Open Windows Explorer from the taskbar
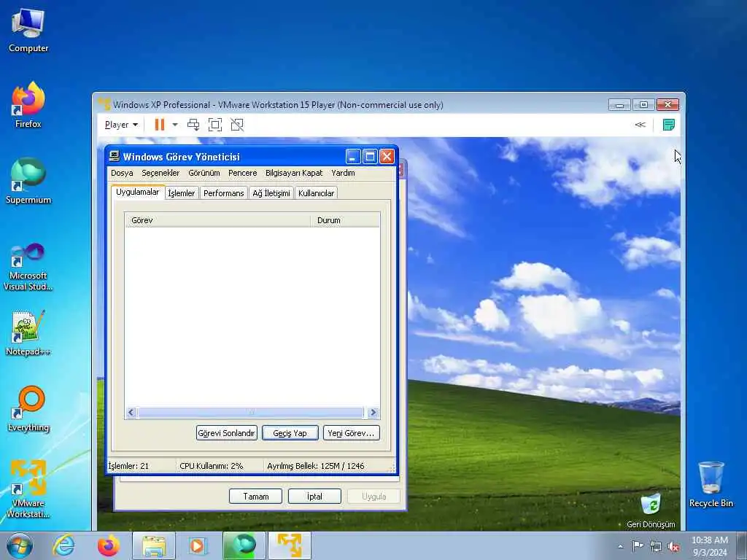 point(154,545)
